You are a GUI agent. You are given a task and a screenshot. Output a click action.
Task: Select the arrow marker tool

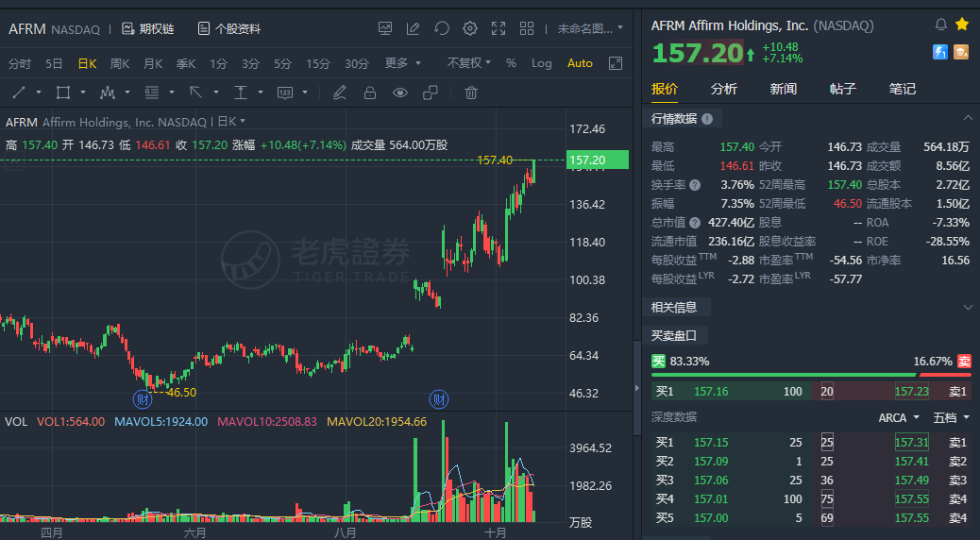click(195, 93)
